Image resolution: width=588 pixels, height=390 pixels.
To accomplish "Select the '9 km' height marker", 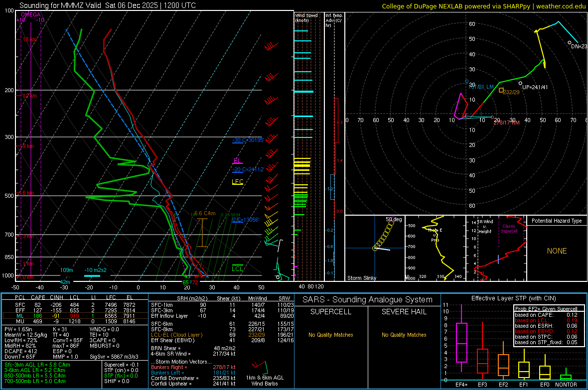I will (28, 146).
